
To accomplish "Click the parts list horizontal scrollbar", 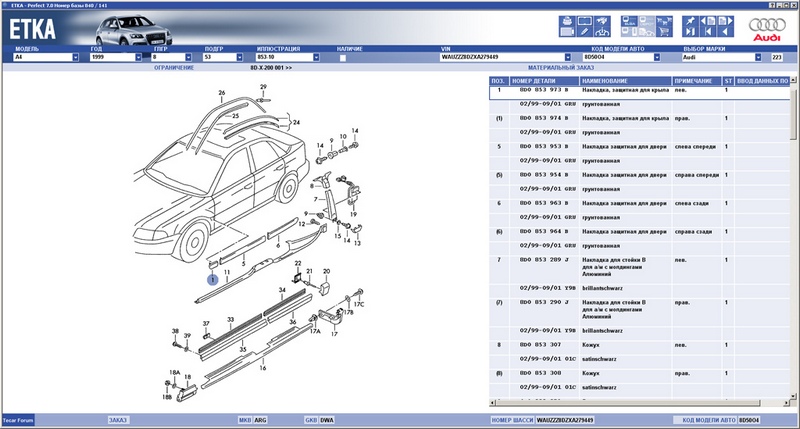I will (x=640, y=402).
